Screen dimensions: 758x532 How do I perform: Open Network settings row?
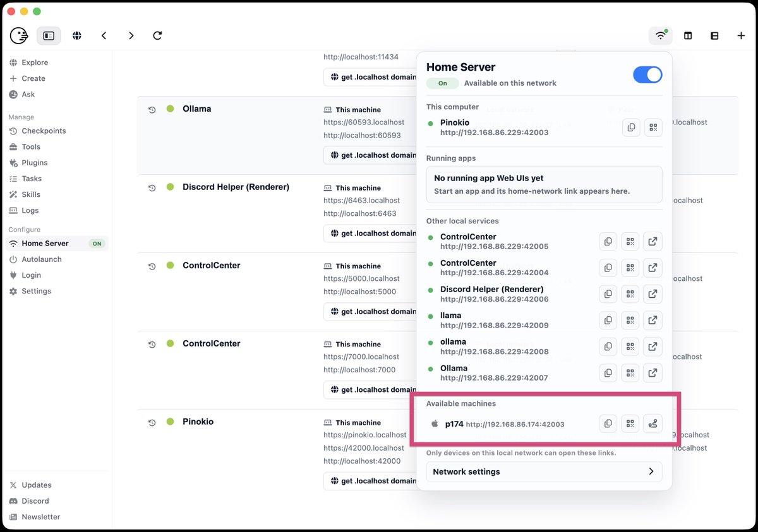pyautogui.click(x=544, y=471)
